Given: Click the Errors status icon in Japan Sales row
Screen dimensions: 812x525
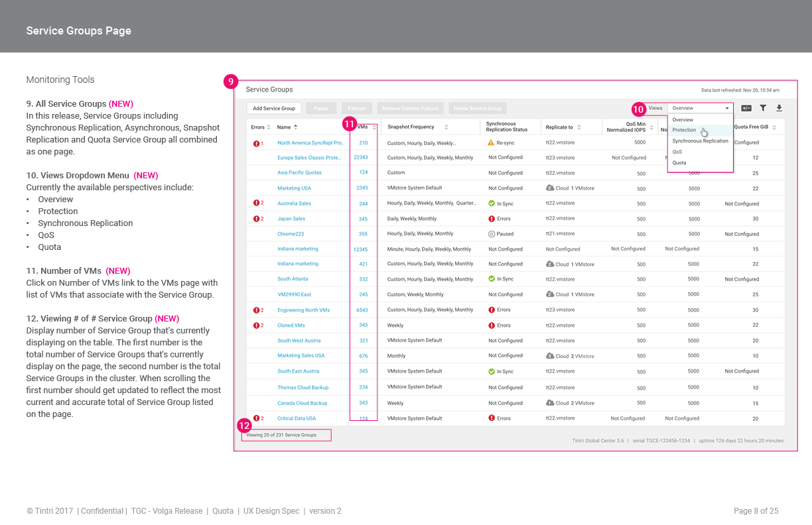Looking at the screenshot, I should [492, 219].
